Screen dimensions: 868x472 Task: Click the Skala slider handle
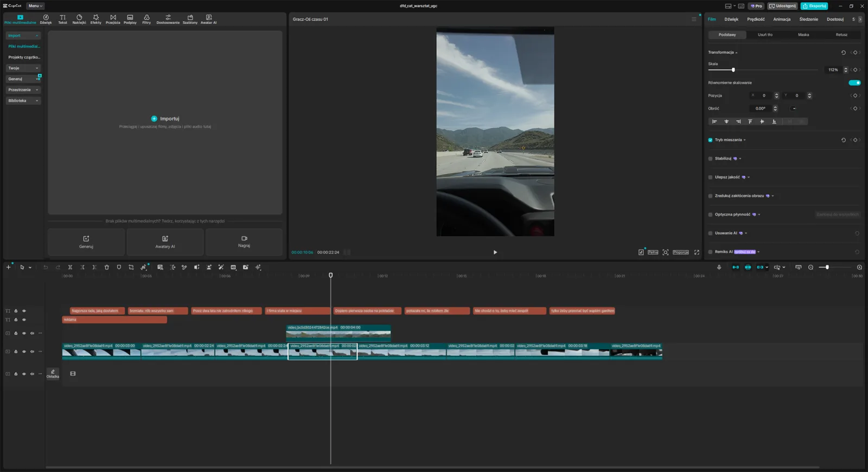point(733,70)
